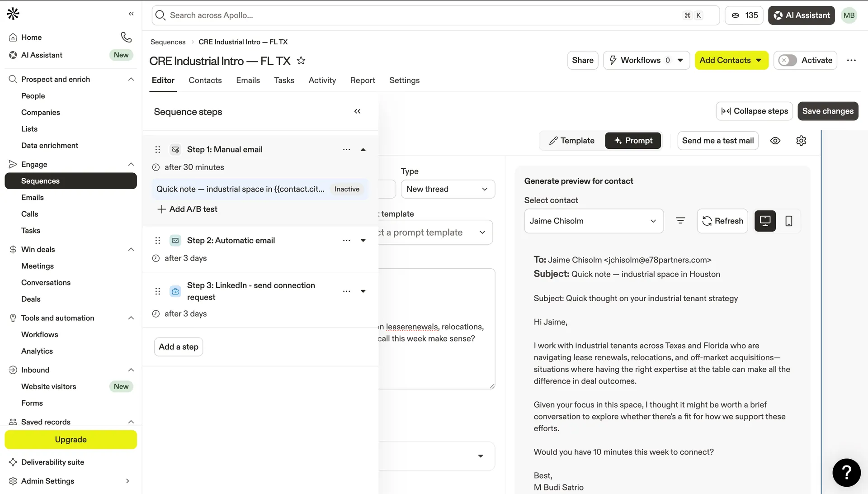
Task: Open the Jaime Chisolm contact dropdown
Action: 594,221
